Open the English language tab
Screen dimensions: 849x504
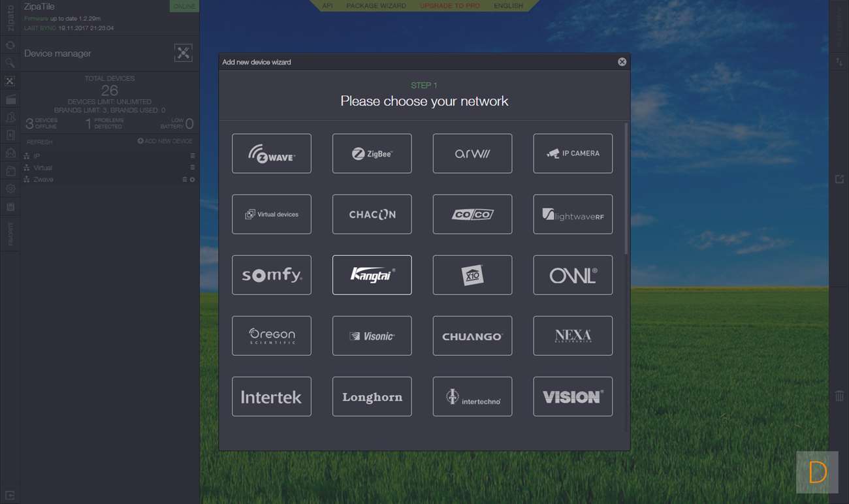click(508, 6)
